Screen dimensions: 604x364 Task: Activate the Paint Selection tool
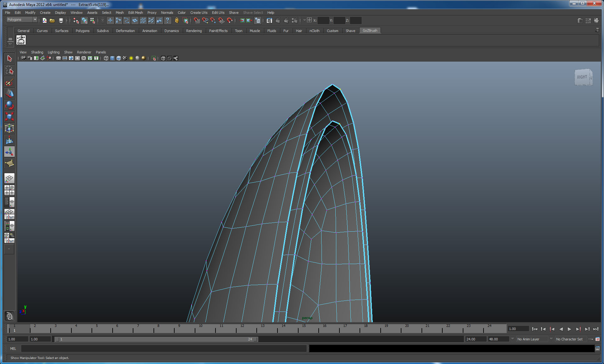9,82
